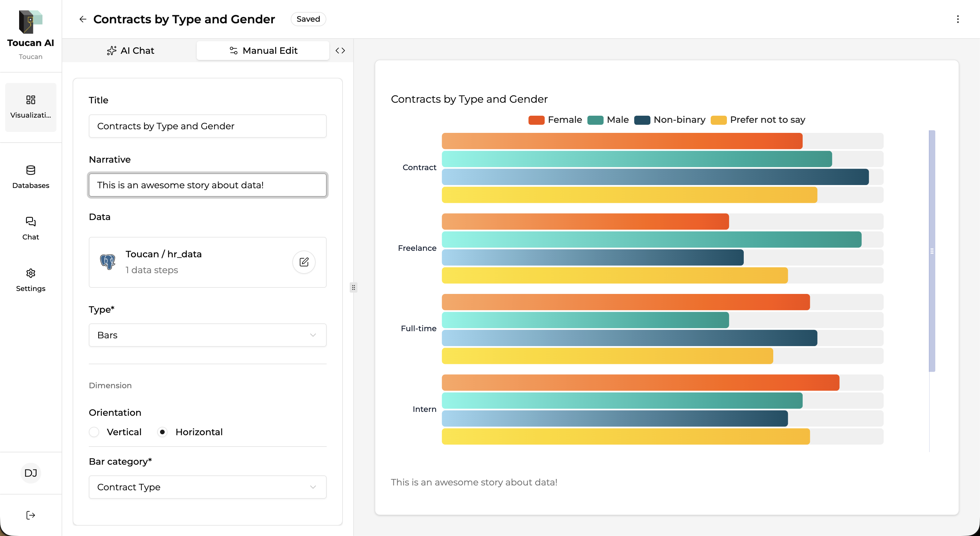Viewport: 980px width, 536px height.
Task: Open Settings from the sidebar
Action: coord(30,280)
